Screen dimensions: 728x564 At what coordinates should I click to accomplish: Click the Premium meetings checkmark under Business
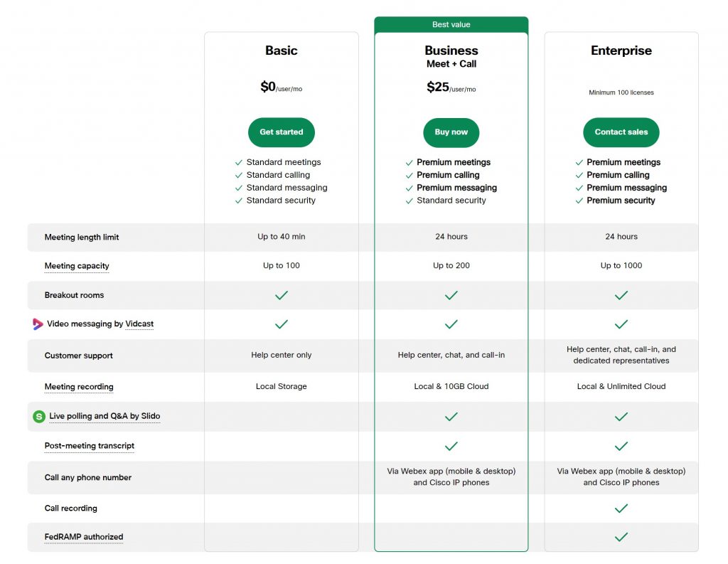pos(409,162)
